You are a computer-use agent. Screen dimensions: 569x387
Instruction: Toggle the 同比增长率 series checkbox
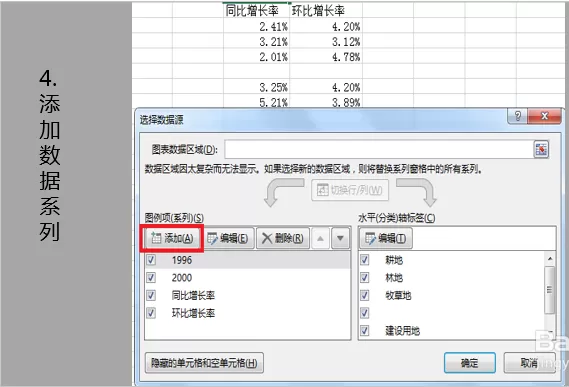[151, 295]
